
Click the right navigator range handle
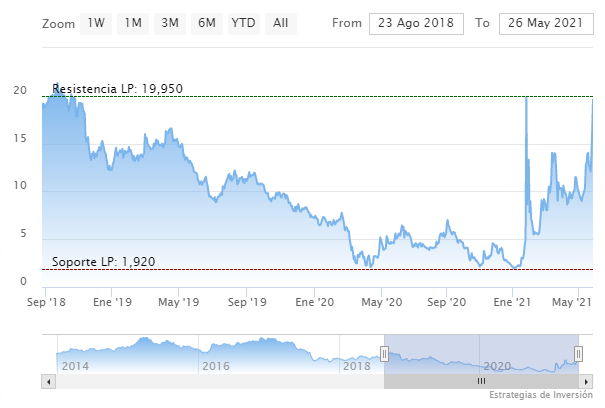pyautogui.click(x=578, y=354)
